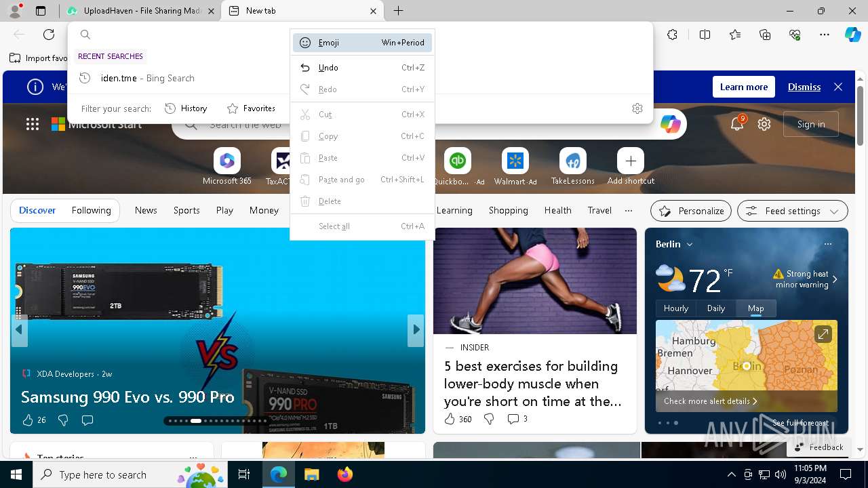The height and width of the screenshot is (488, 868).
Task: Open weather card more options
Action: [828, 244]
